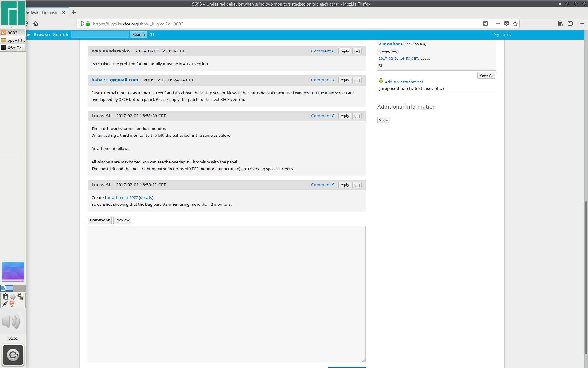Screen dimensions: 588x368
Task: Show Additional information section
Action: 384,120
